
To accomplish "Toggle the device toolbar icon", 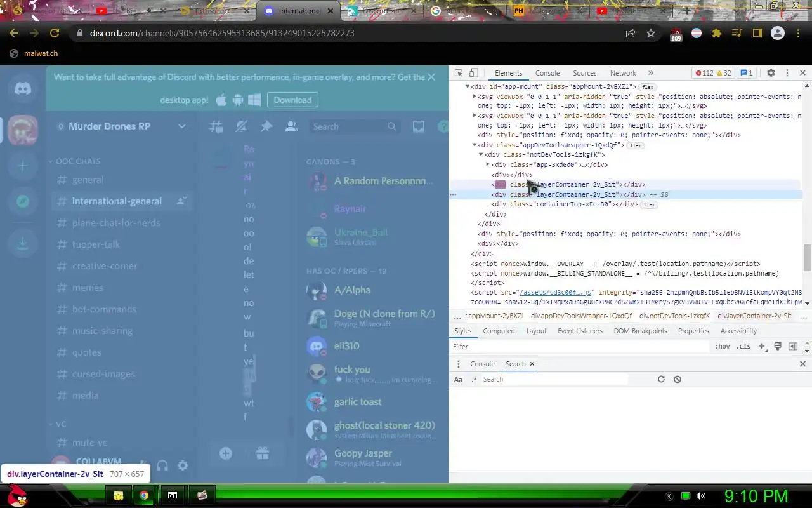I will point(473,73).
